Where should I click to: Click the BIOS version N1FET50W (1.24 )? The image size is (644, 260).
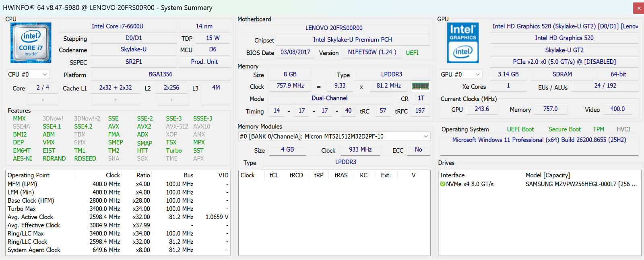[372, 52]
